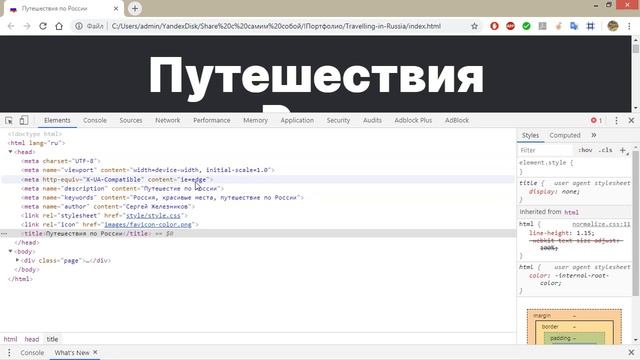Open the Memory tab
This screenshot has height=360, width=640.
coord(256,120)
